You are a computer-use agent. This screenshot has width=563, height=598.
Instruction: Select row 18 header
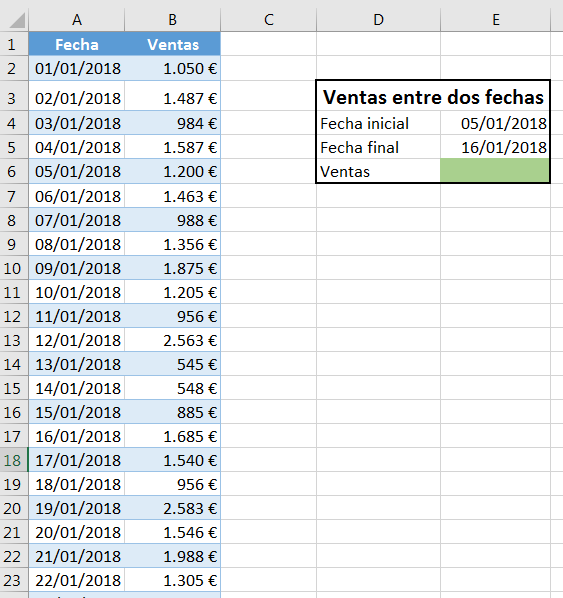(x=14, y=460)
